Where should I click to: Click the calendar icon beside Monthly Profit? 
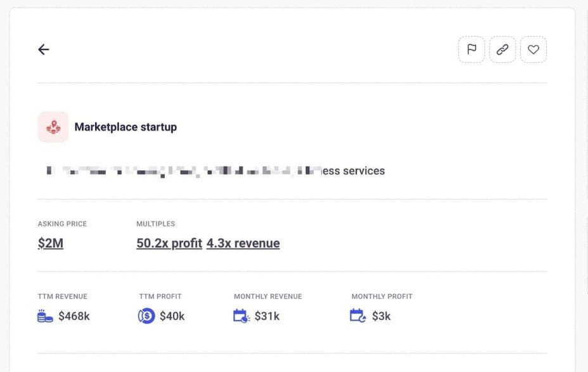(x=357, y=315)
